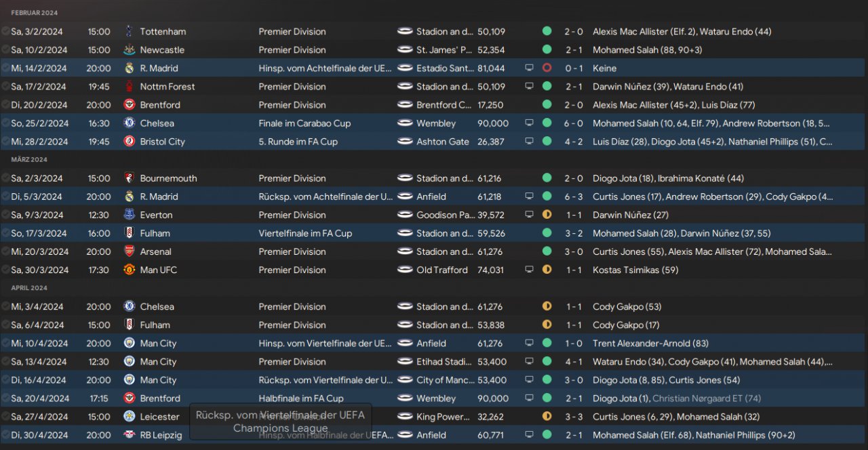Click the RB Leipzig club badge
Screen dimensions: 868x450
[x=130, y=435]
